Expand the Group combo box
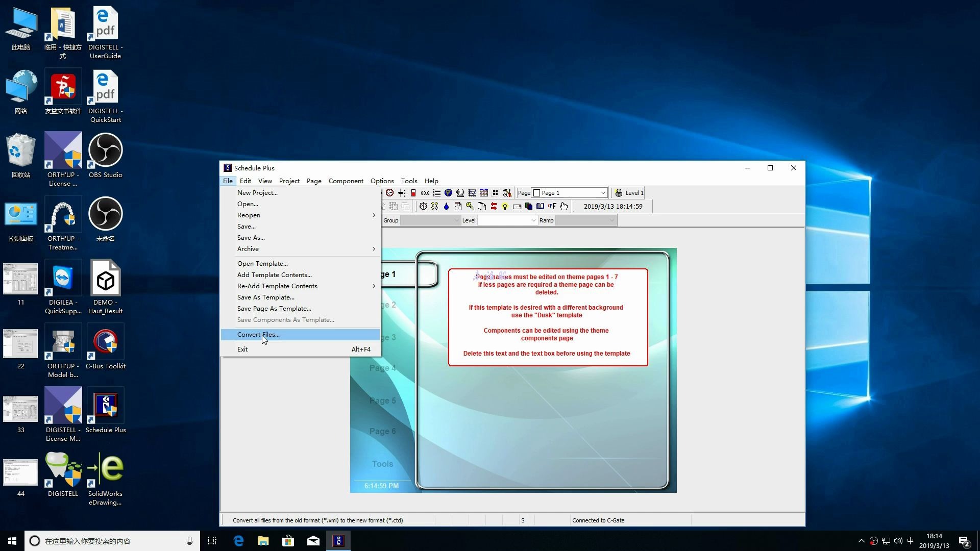The height and width of the screenshot is (551, 980). click(430, 220)
